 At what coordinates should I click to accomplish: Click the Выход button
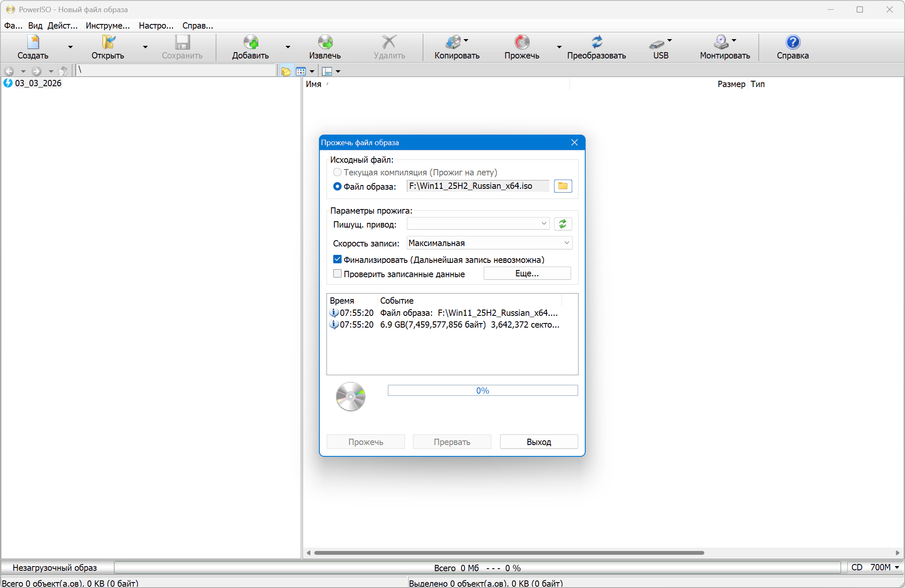(539, 442)
